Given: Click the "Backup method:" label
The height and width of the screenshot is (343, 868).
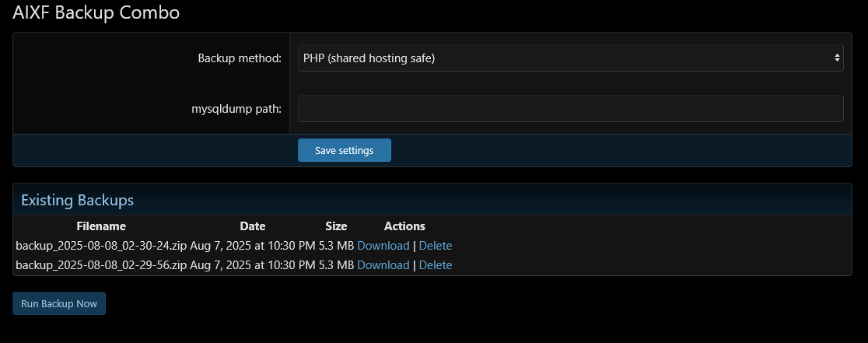Looking at the screenshot, I should click(x=240, y=58).
